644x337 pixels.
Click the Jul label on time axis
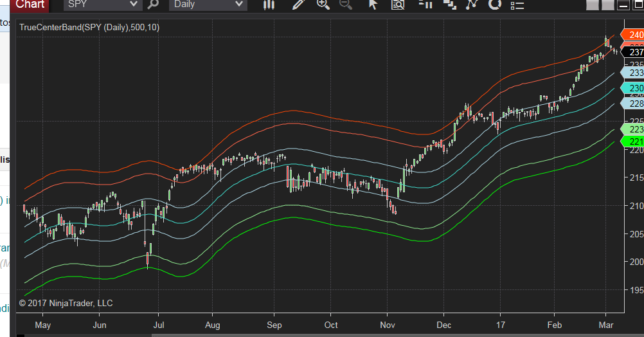[159, 325]
